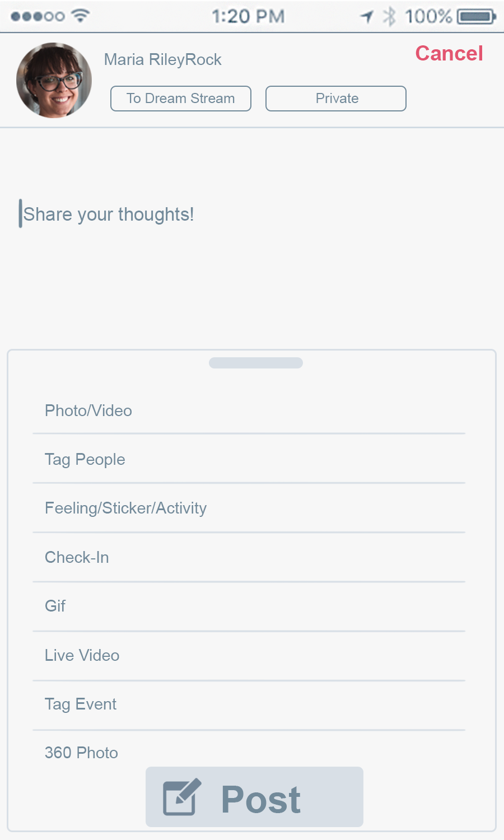Tap the location arrow status icon
The height and width of the screenshot is (840, 504).
click(367, 16)
